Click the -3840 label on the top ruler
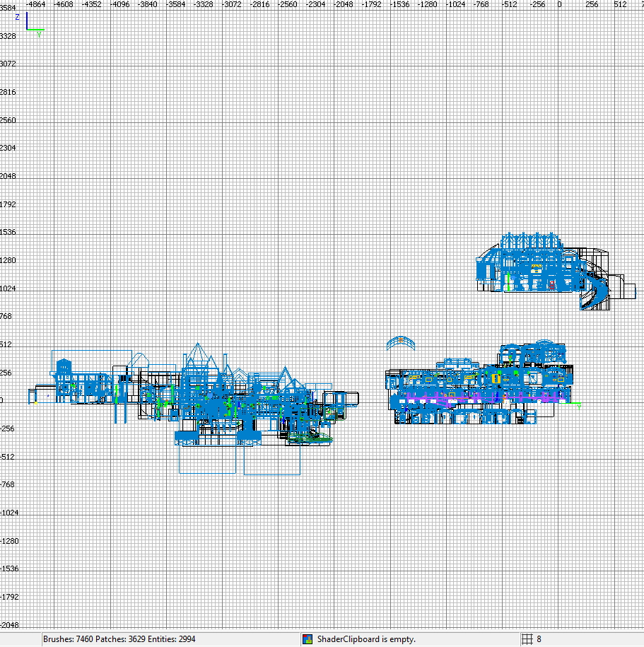The width and height of the screenshot is (644, 647). [148, 4]
